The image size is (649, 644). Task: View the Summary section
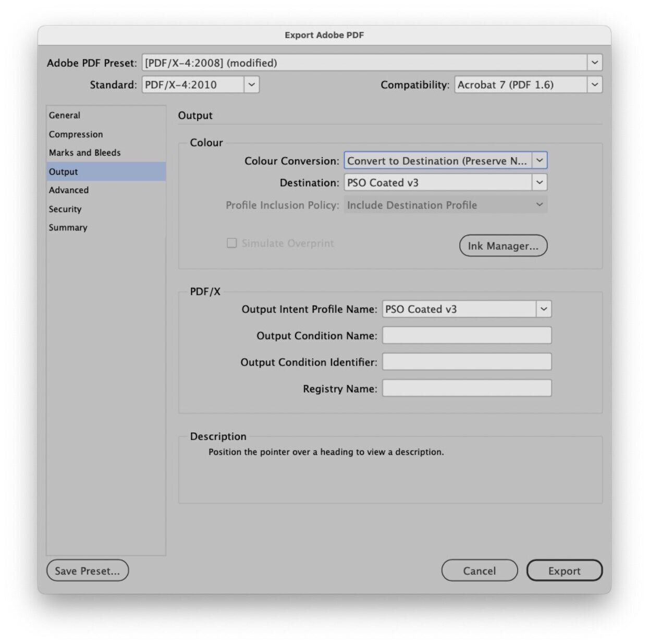pos(68,228)
